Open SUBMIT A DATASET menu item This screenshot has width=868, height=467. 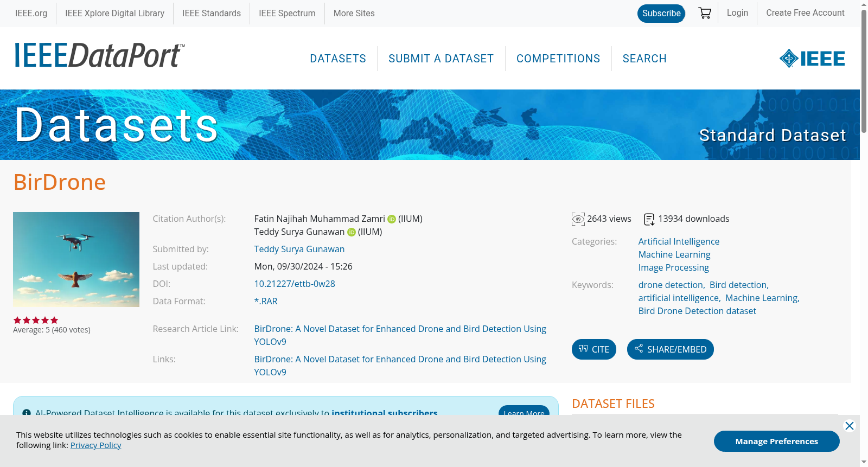(441, 59)
